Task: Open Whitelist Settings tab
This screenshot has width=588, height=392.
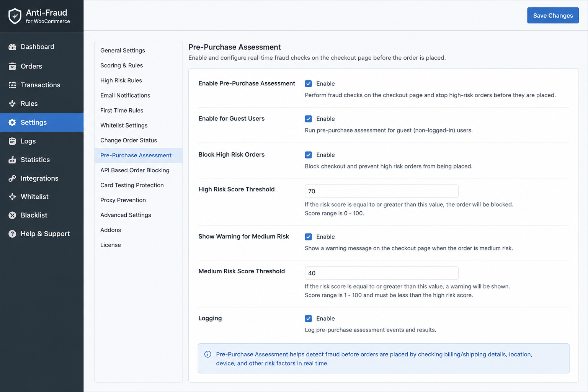Action: coord(139,125)
